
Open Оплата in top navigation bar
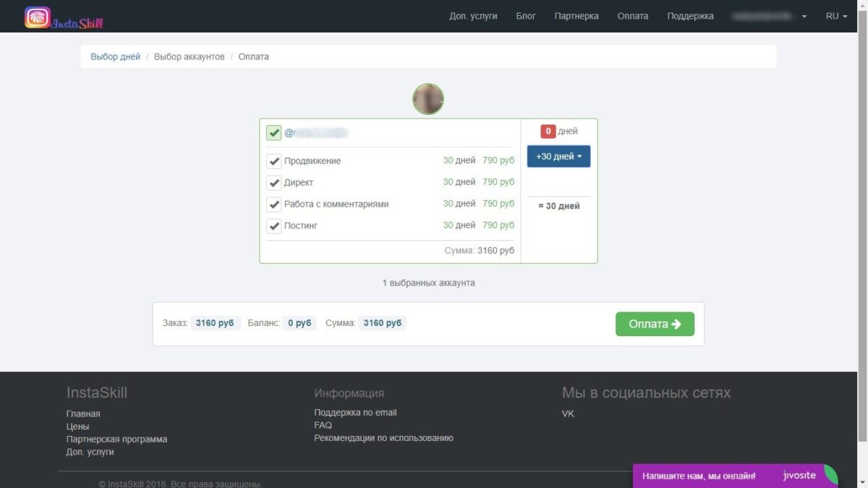click(x=633, y=16)
